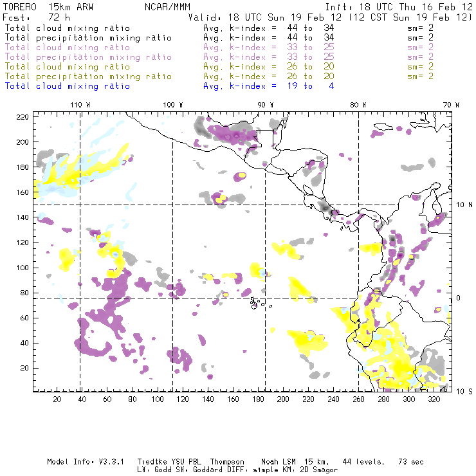Click the "100 W" longitude label
The height and width of the screenshot is (476, 476).
tap(173, 105)
